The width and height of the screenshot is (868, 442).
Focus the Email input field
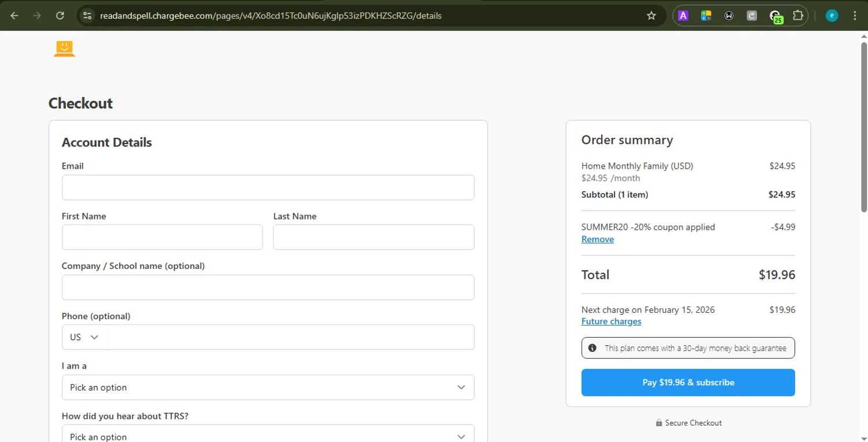pos(268,188)
